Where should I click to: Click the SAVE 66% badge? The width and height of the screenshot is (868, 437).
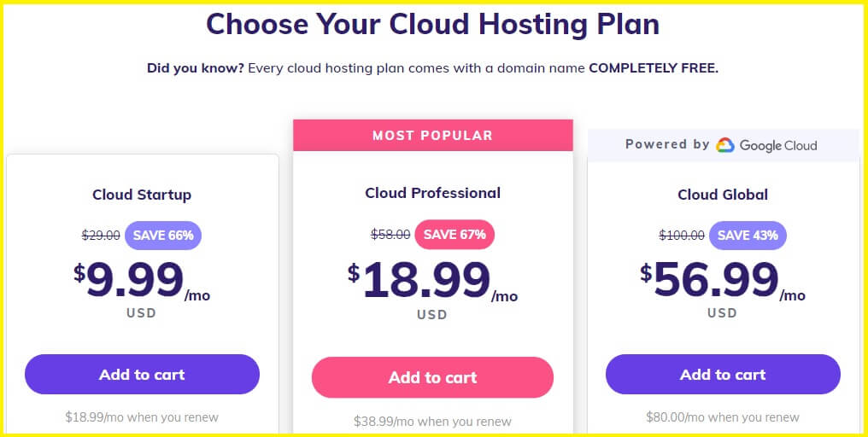pyautogui.click(x=163, y=235)
